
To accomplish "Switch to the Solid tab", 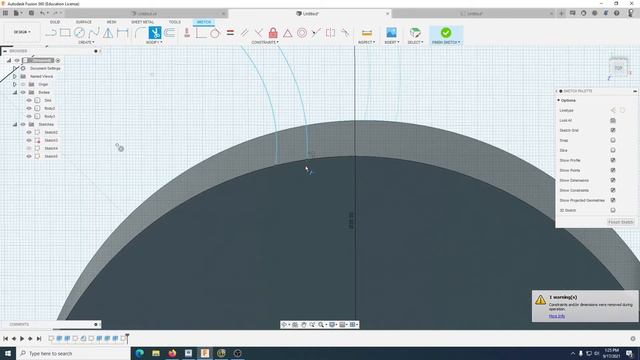I will (x=55, y=22).
